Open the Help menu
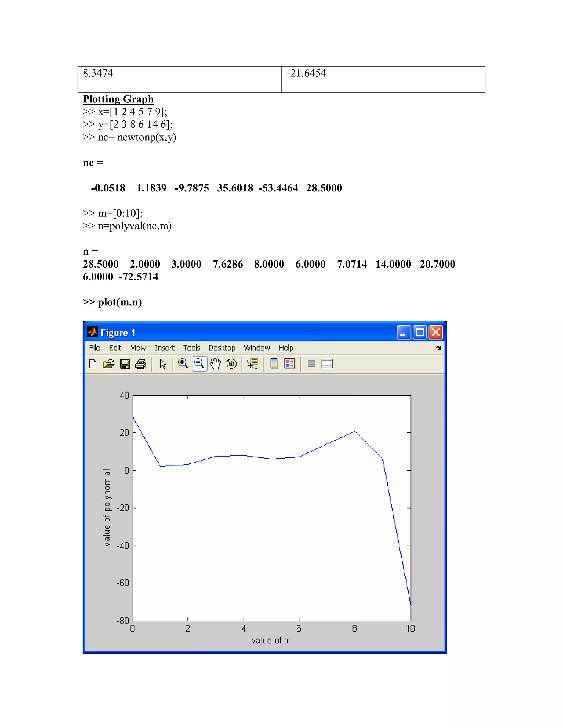Image resolution: width=563 pixels, height=728 pixels. point(286,348)
